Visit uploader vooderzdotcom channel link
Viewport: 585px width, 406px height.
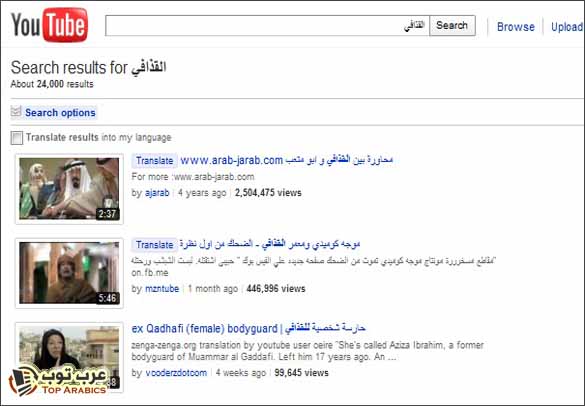pos(176,373)
